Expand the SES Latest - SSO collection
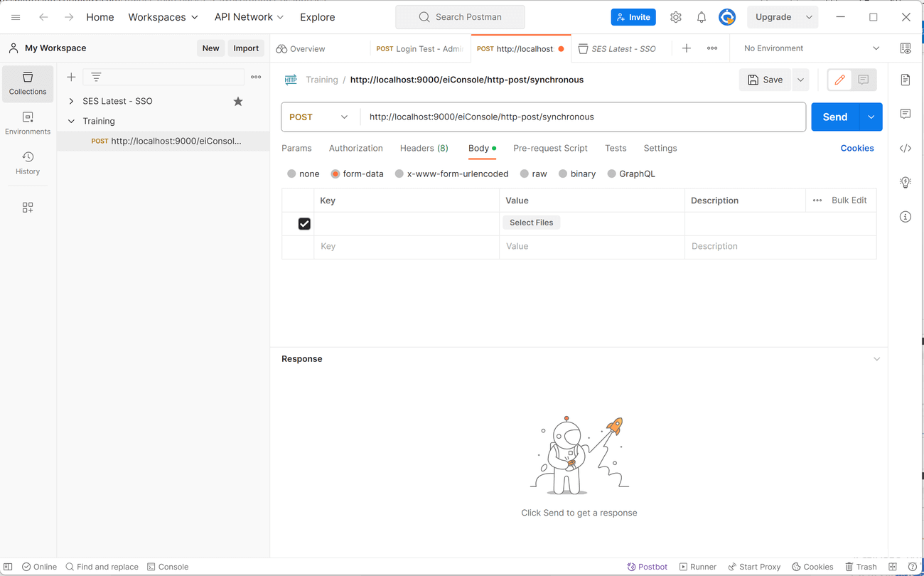 (x=71, y=101)
